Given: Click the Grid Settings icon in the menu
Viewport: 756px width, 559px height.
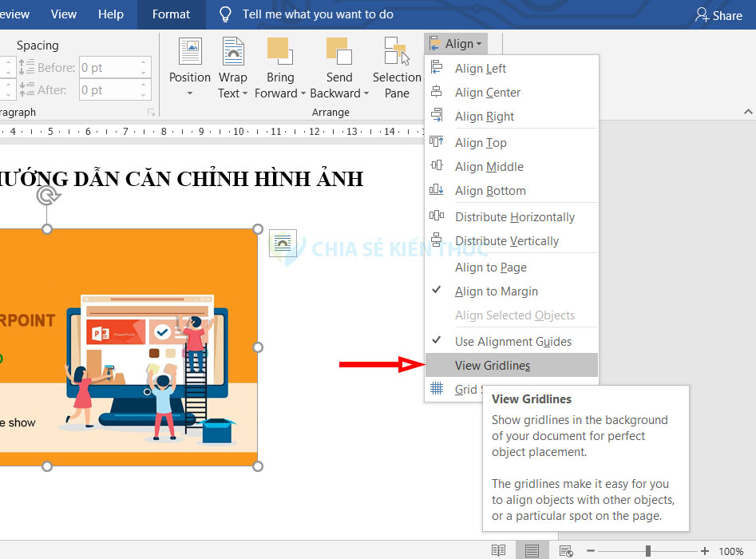Looking at the screenshot, I should pyautogui.click(x=437, y=389).
